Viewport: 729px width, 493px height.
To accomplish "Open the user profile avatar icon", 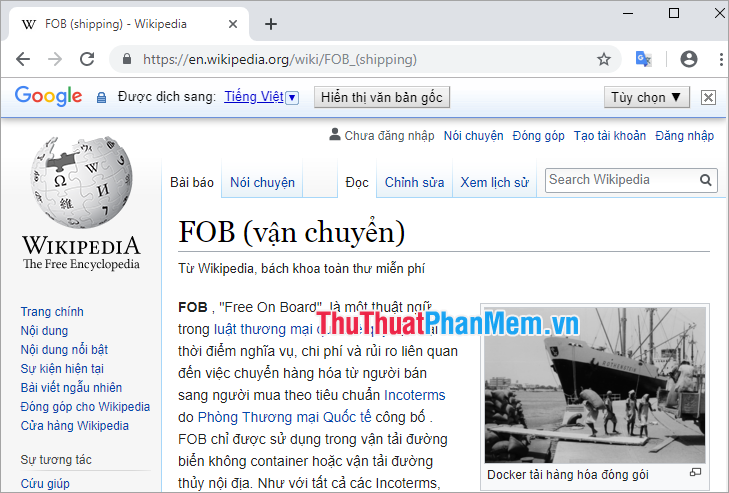I will tap(689, 59).
